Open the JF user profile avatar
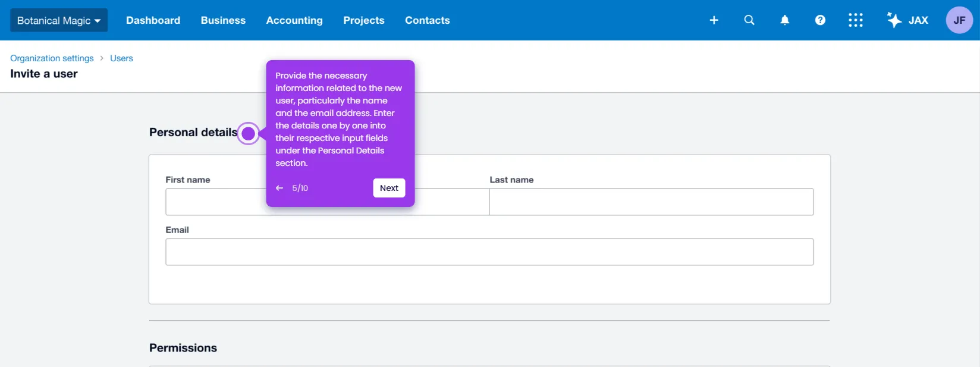The image size is (980, 367). click(x=959, y=20)
